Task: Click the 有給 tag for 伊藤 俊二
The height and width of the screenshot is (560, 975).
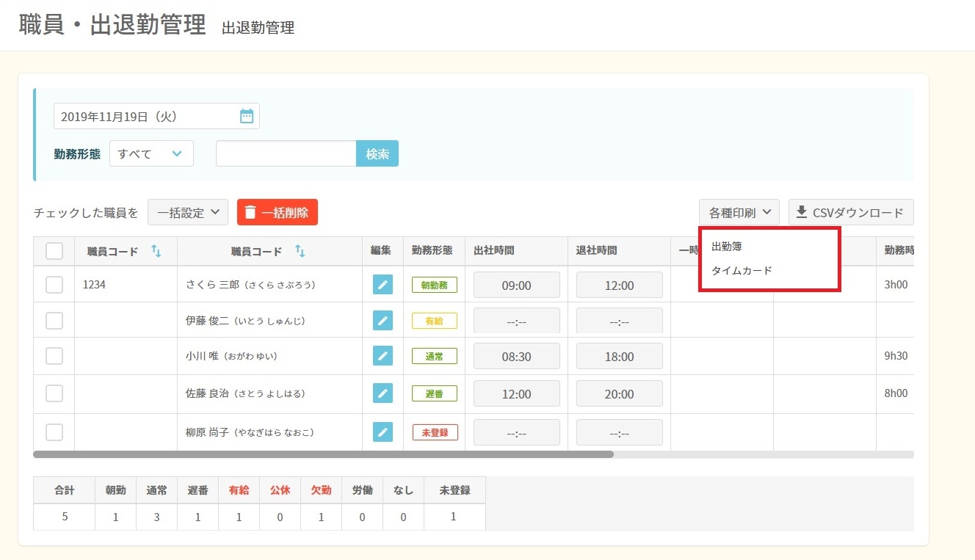Action: tap(435, 321)
